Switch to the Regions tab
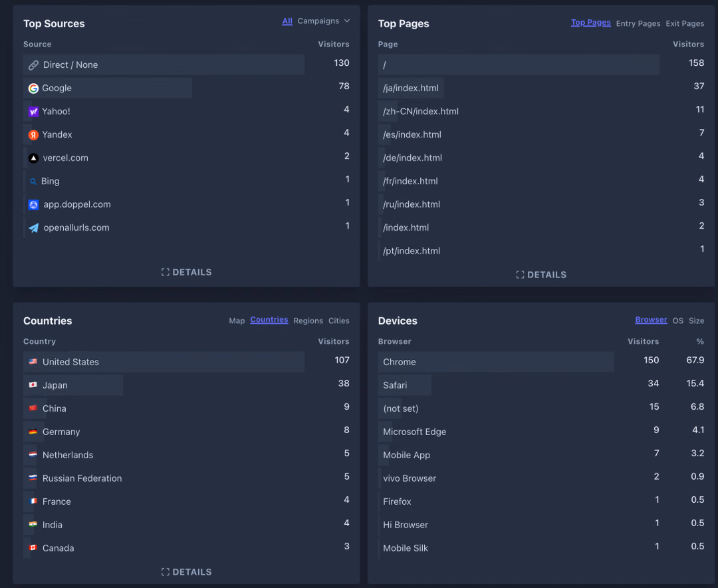The image size is (718, 588). point(308,321)
